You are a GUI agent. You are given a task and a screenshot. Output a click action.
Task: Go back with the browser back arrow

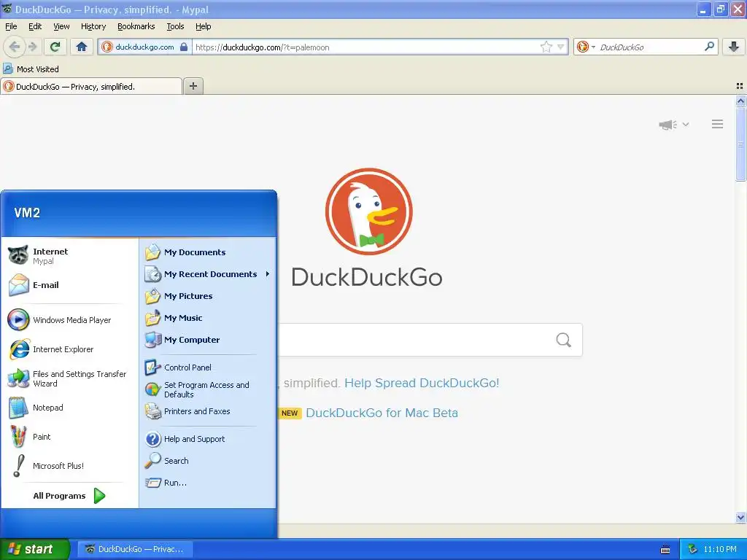point(15,47)
